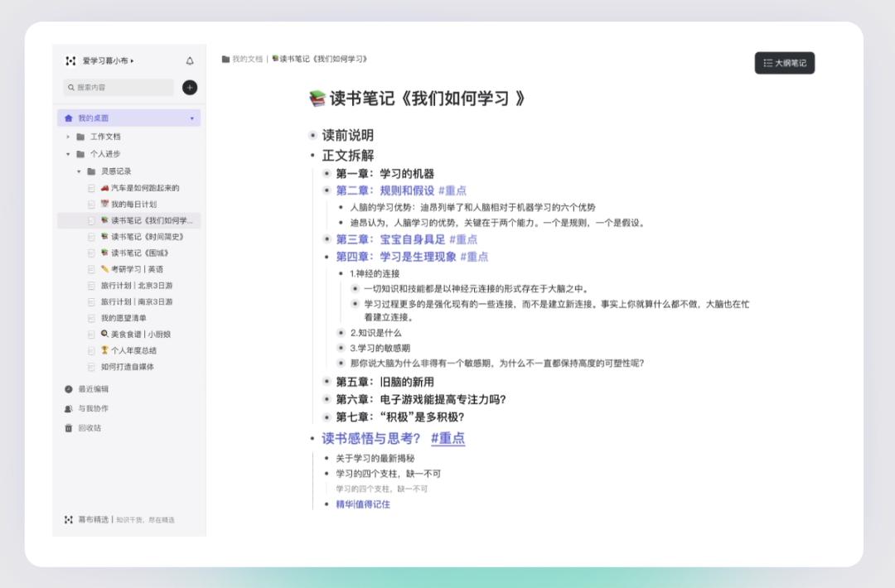Click the #重点 tag after 读书感悟与思考
Screen dimensions: 895x588
coord(447,439)
